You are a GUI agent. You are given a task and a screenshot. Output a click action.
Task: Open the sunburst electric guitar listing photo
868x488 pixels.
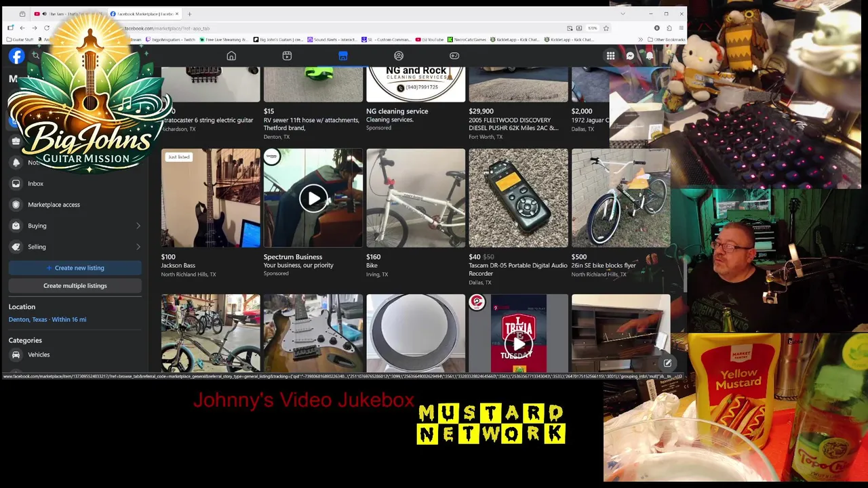(313, 333)
